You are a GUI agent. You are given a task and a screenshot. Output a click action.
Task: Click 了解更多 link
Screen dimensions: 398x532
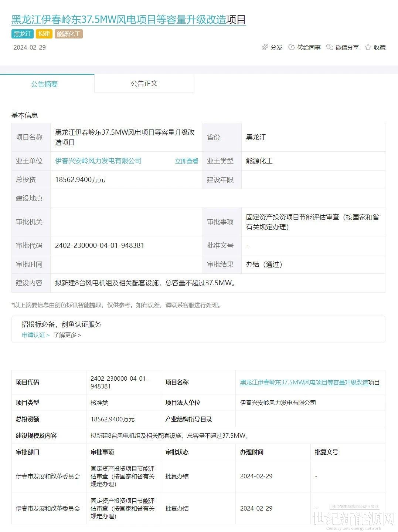tap(67, 335)
